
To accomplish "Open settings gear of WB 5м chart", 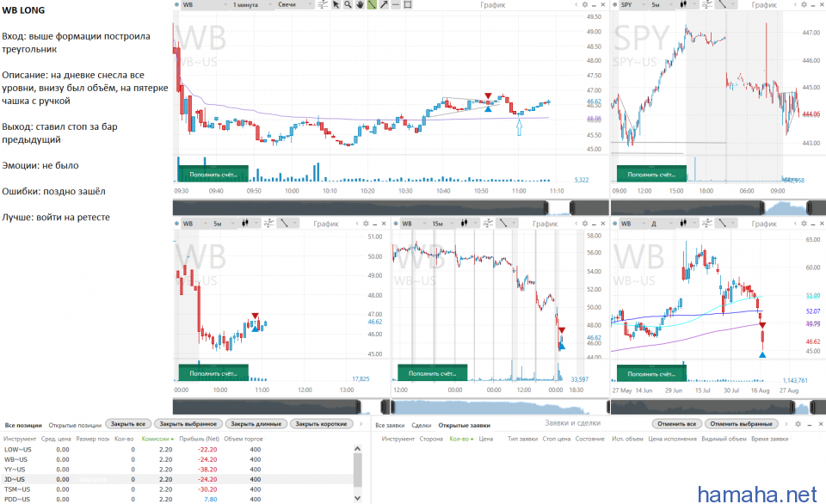I will click(366, 224).
